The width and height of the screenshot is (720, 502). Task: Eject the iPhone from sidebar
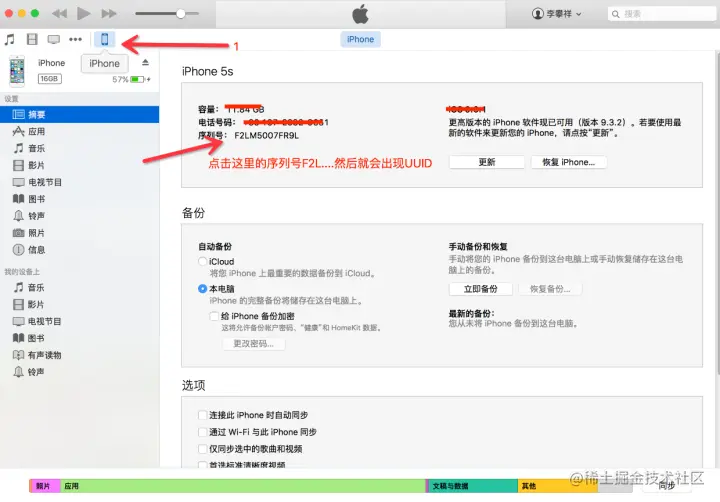coord(146,62)
